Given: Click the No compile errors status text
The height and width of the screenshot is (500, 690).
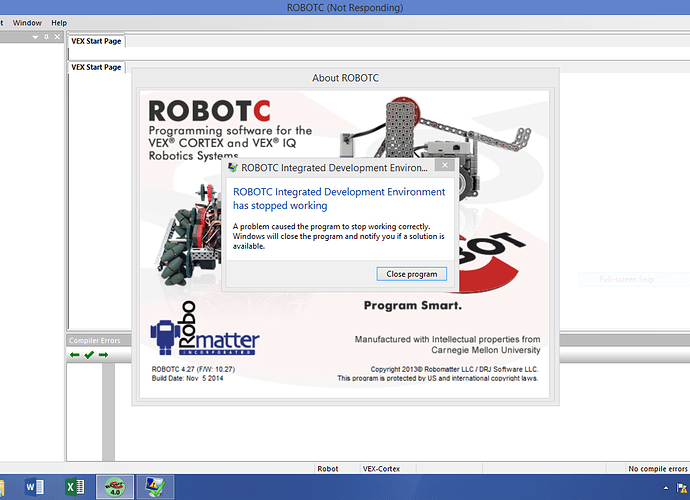Looking at the screenshot, I should pos(657,469).
